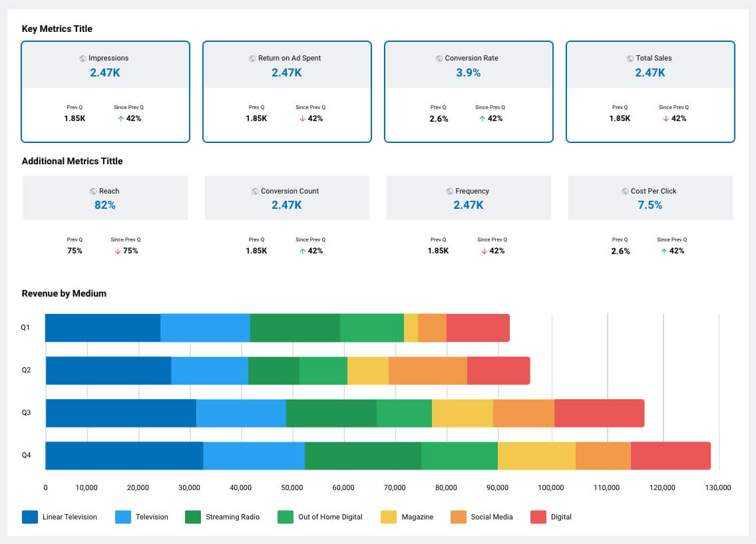This screenshot has height=544, width=756.
Task: Click the up arrow under Conversion Count
Action: point(302,251)
